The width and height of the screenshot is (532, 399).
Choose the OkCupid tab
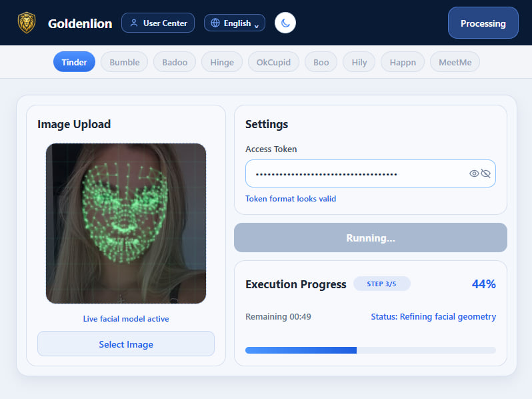coord(273,62)
